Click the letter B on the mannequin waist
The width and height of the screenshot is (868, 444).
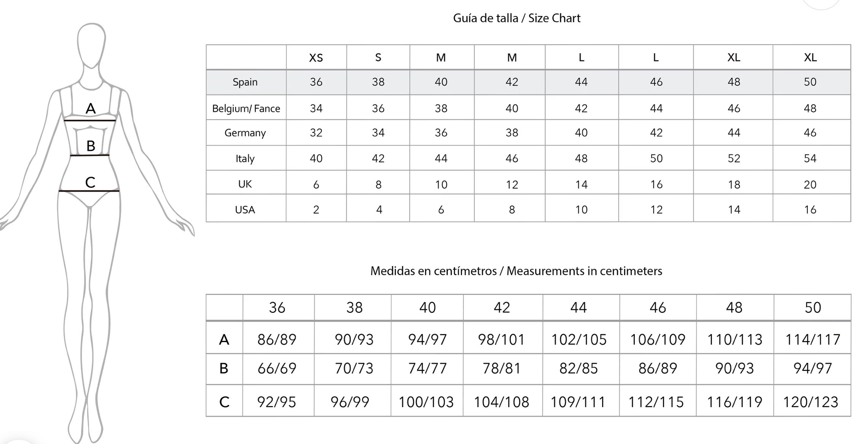coord(91,146)
